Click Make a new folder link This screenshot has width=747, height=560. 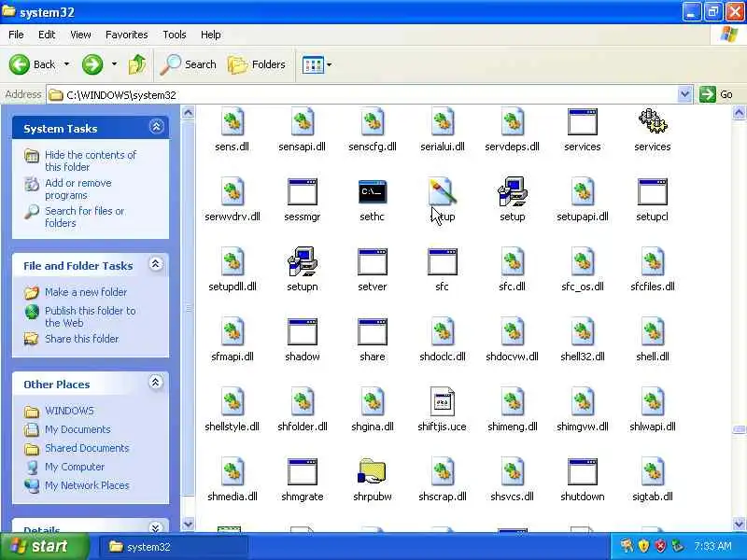click(x=86, y=292)
